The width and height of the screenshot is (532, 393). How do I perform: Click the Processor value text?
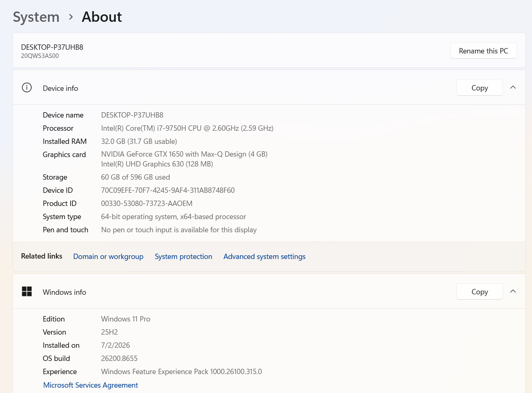(187, 128)
